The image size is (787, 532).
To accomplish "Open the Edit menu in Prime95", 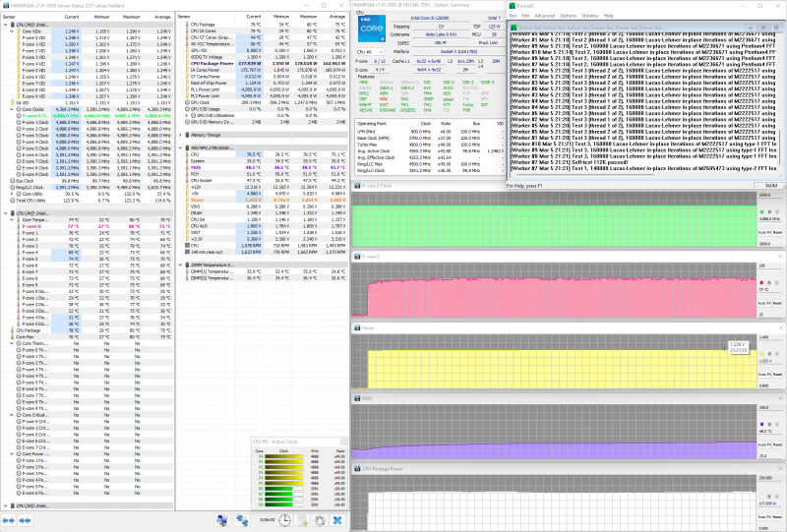I will [525, 16].
